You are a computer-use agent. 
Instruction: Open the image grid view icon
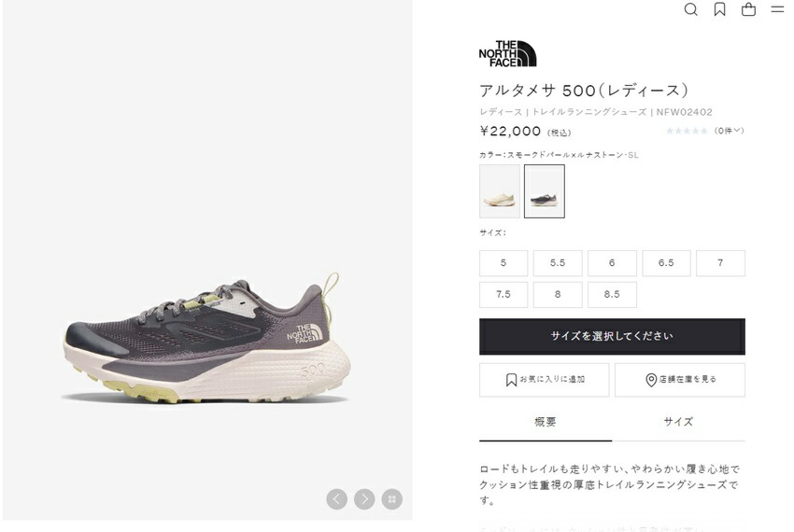coord(392,499)
